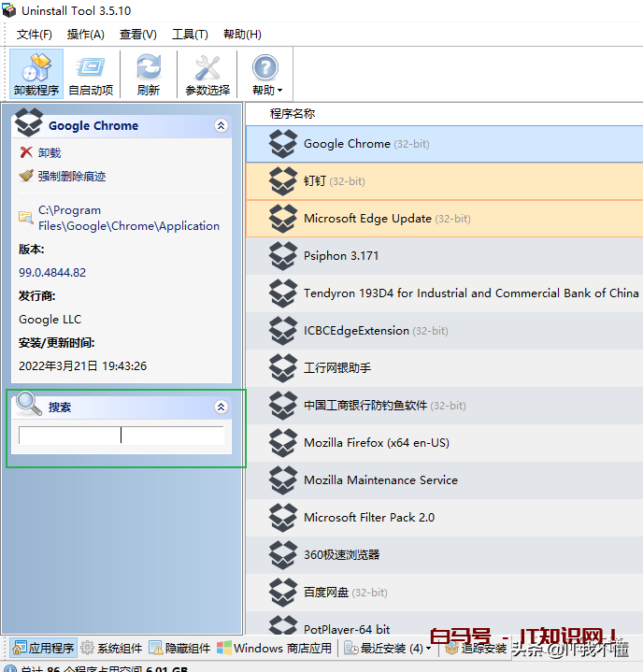
Task: Open 参数选择 preferences tool icon
Action: coord(207,75)
